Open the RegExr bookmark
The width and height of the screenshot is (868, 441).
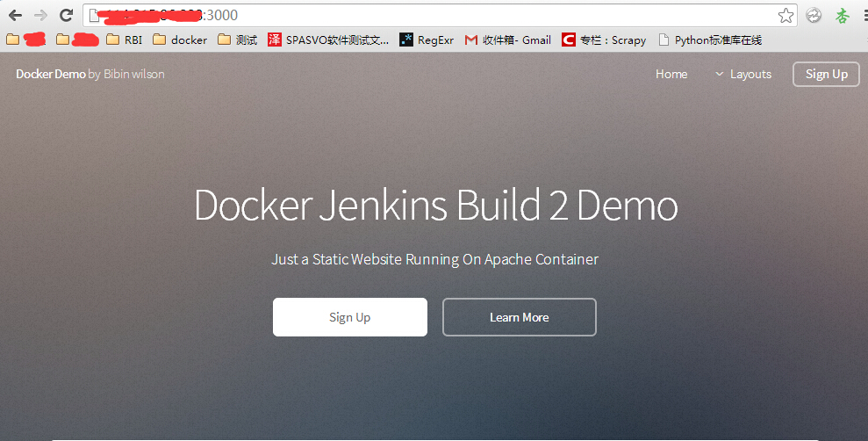[x=427, y=40]
